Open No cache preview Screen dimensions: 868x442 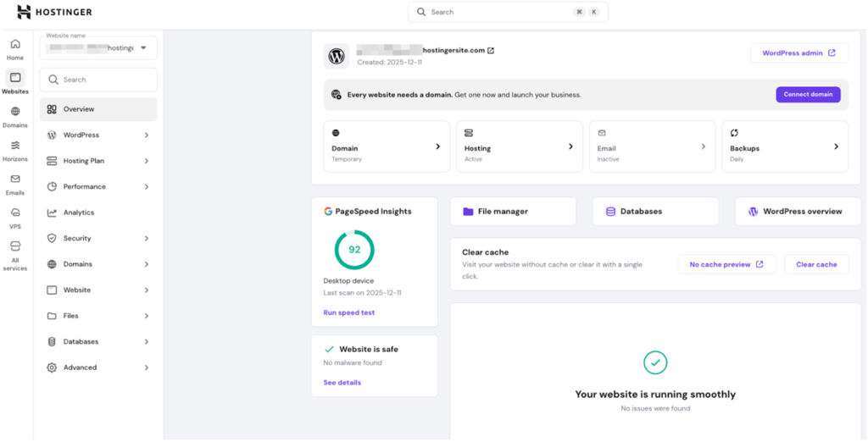(726, 264)
